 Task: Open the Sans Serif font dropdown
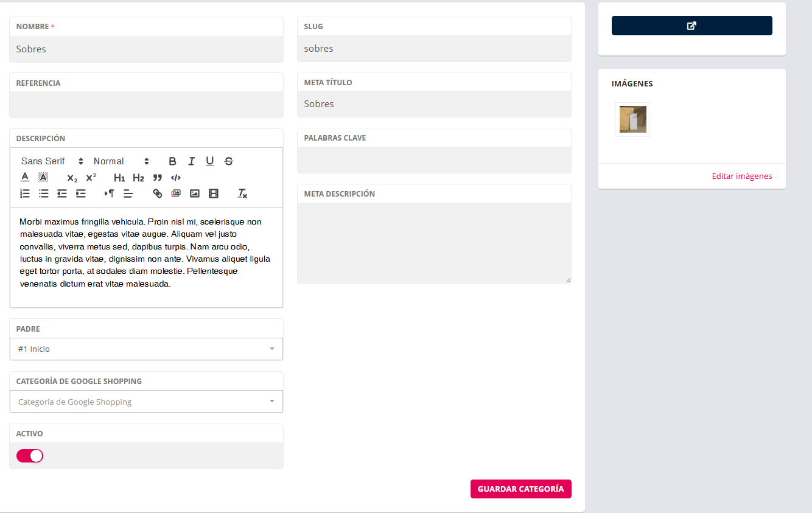coord(52,161)
